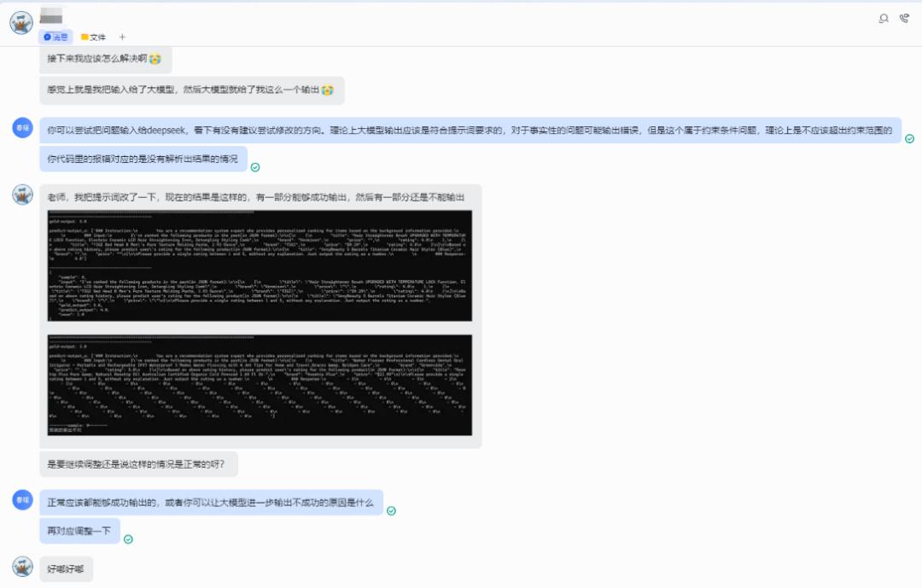Screen dimensions: 922x588
Task: Select message 再对应调整一下
Action: (79, 531)
